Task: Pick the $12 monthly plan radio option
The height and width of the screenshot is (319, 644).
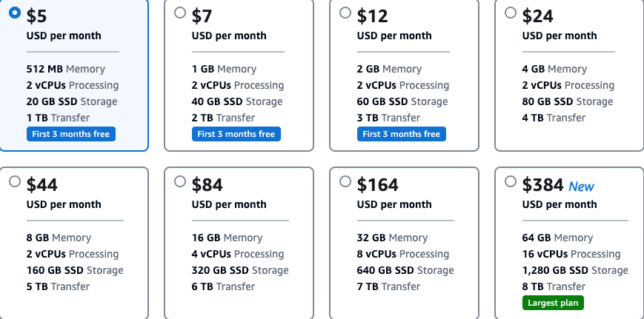Action: [345, 13]
